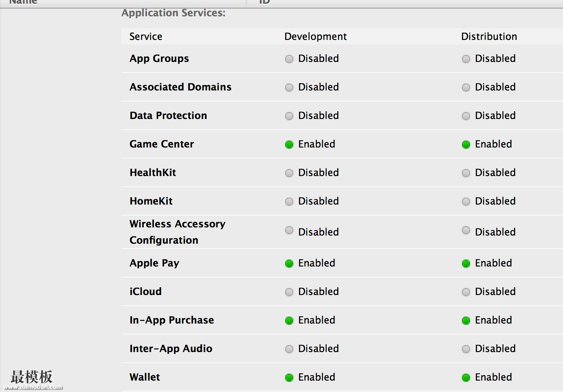Screen dimensions: 563x392
Task: Click App Groups Development status dot
Action: 289,59
